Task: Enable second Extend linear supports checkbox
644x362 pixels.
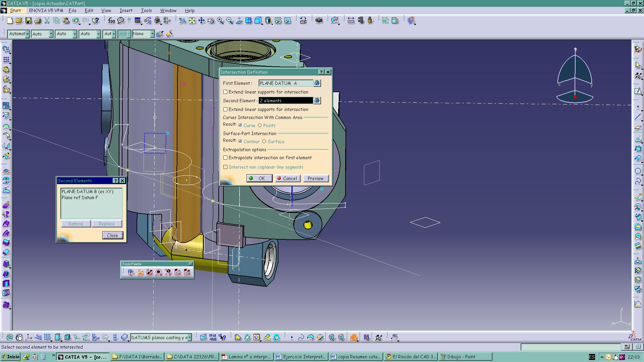Action: point(225,109)
